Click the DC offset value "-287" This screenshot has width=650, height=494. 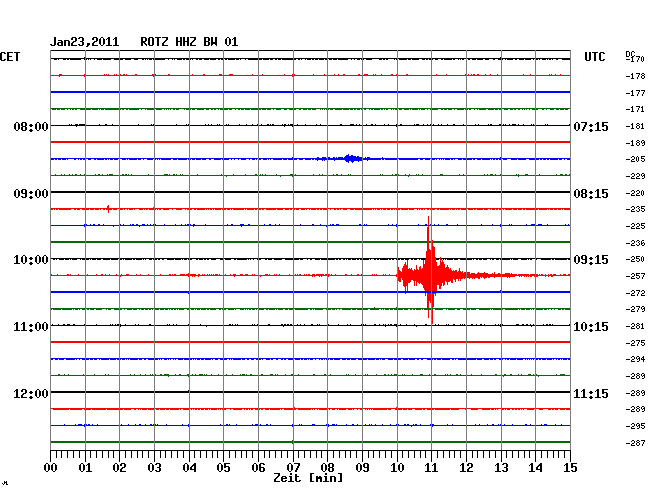[x=635, y=443]
